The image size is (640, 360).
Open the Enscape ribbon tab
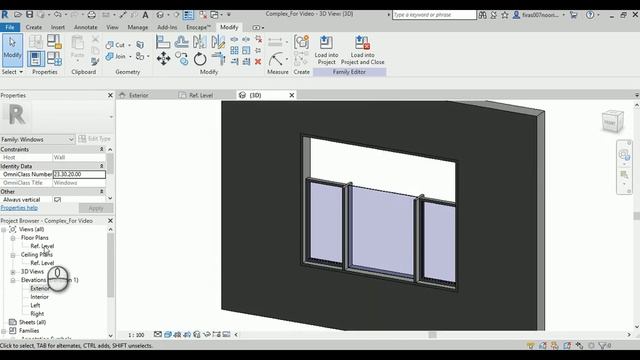(198, 27)
